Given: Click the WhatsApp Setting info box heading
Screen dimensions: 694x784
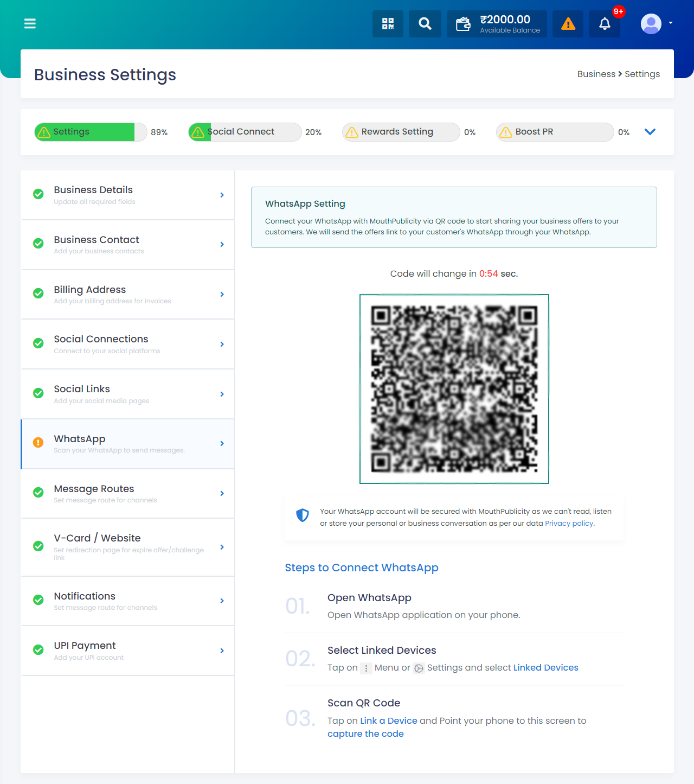Looking at the screenshot, I should click(305, 203).
